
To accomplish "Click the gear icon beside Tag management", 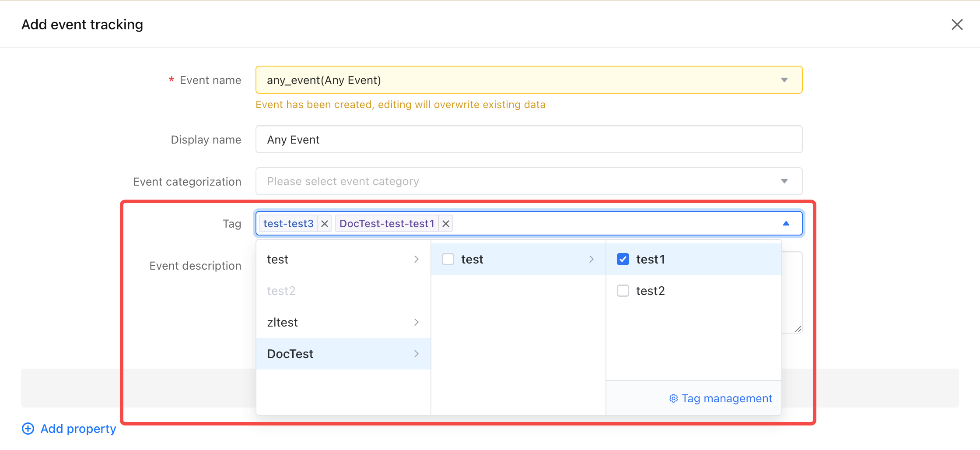I will [x=673, y=398].
